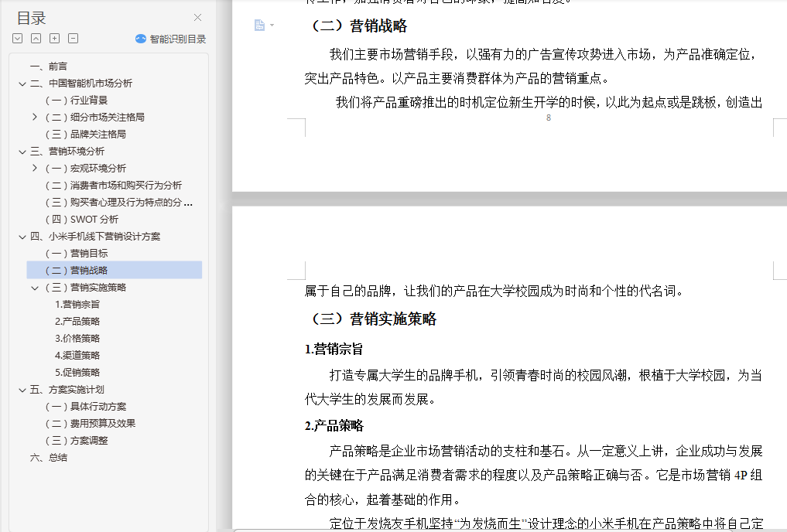Viewport: 787px width, 532px height.
Task: Go to 一、前言 in the outline
Action: [49, 66]
